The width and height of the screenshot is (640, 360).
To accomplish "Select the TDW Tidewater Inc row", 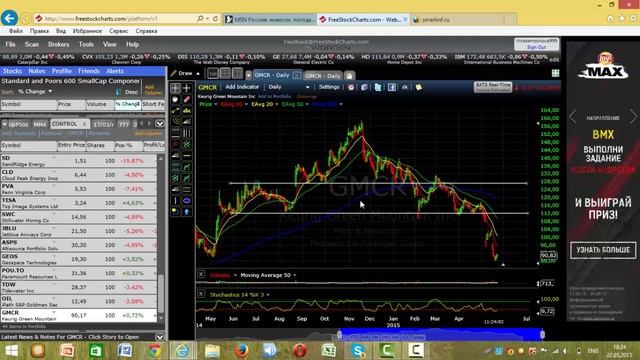I will (78, 287).
